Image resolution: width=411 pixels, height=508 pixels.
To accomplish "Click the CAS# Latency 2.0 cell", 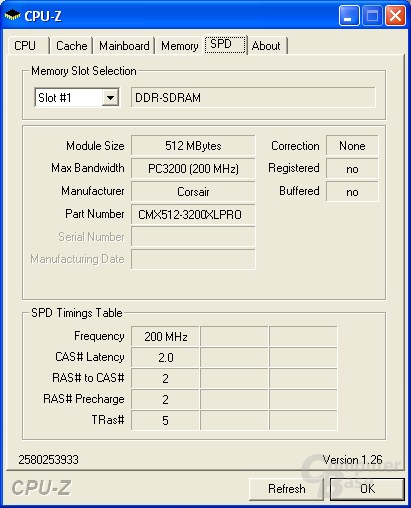I will pyautogui.click(x=166, y=358).
